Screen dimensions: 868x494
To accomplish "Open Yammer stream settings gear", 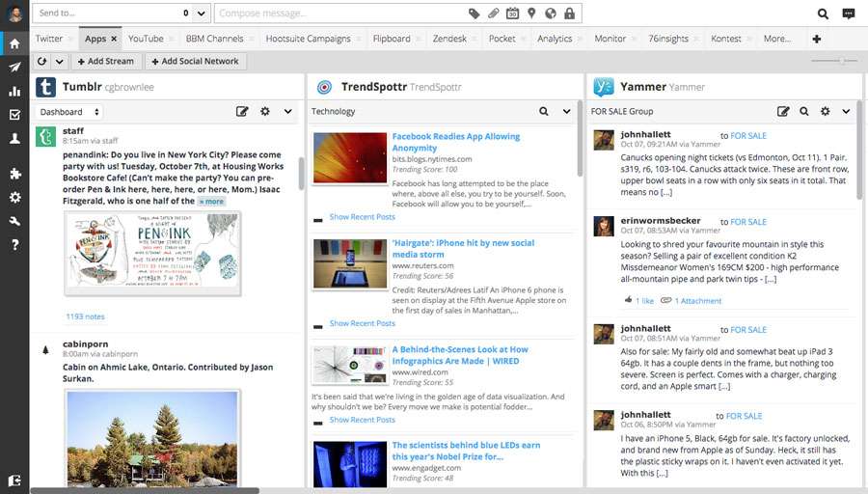I will click(825, 111).
